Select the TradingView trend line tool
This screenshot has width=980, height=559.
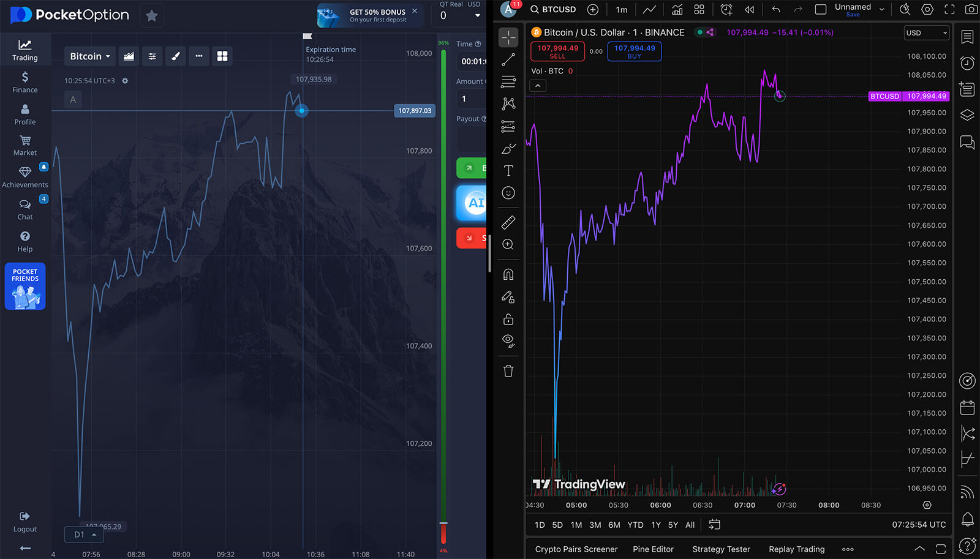508,60
